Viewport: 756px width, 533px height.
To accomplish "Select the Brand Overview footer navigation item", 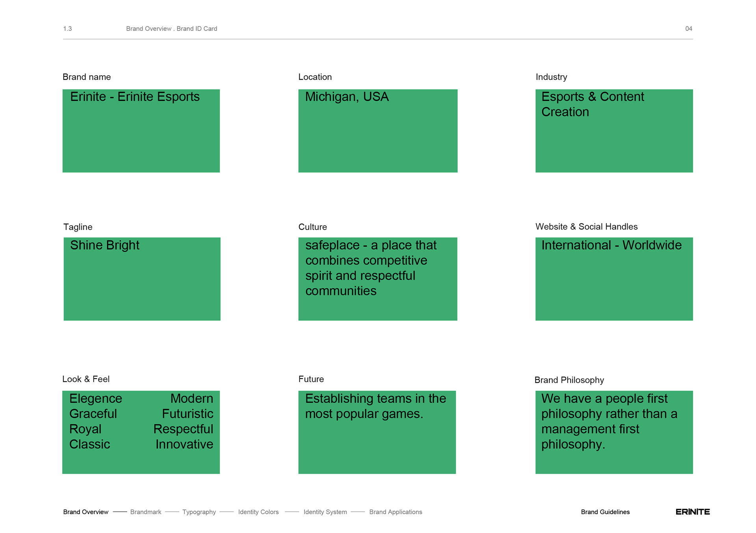I will pos(86,512).
